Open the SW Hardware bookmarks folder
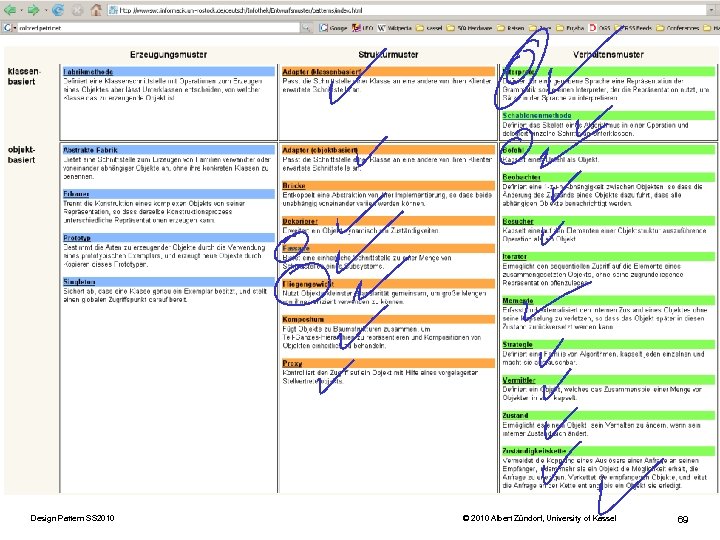Screen dimensions: 720x540 pyautogui.click(x=469, y=28)
